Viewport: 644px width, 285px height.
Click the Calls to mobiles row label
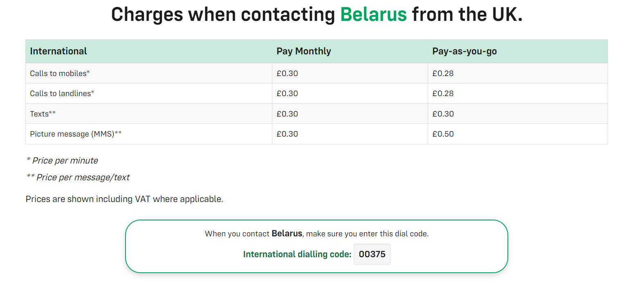pos(60,73)
